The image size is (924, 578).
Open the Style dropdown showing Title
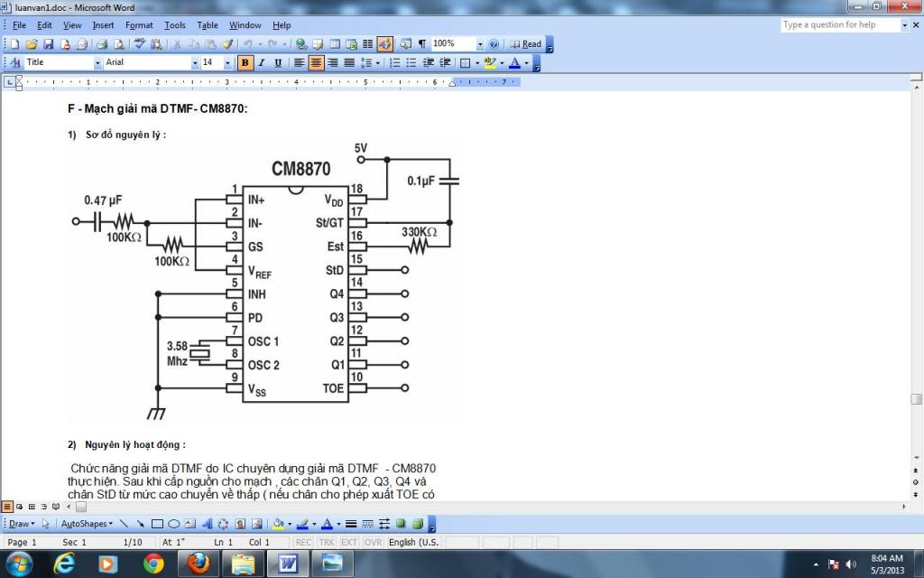(x=97, y=63)
